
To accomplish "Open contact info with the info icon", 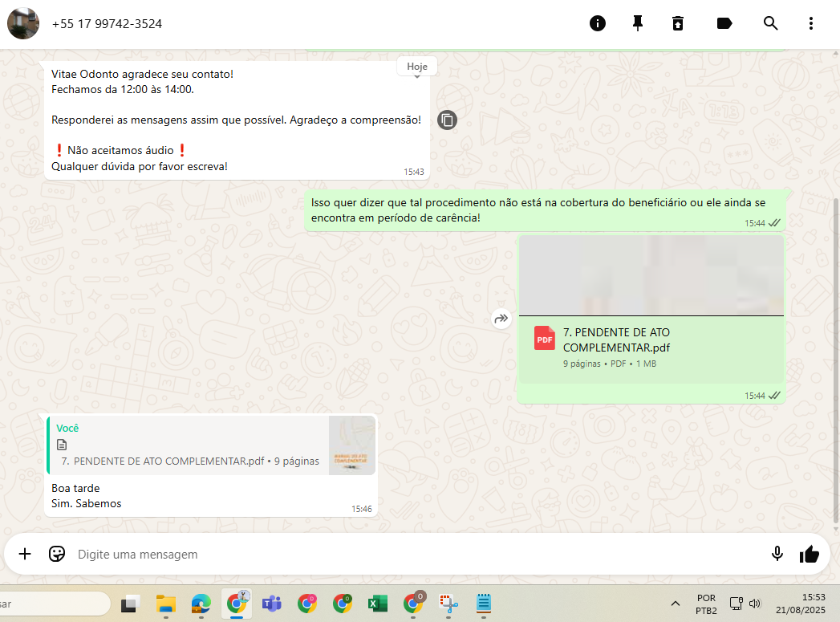I will pos(598,23).
